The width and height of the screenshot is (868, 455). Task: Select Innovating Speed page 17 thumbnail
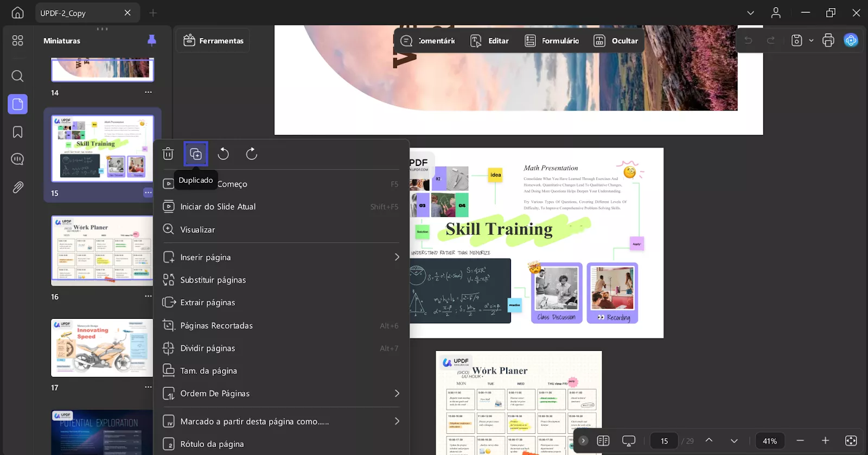(x=102, y=348)
